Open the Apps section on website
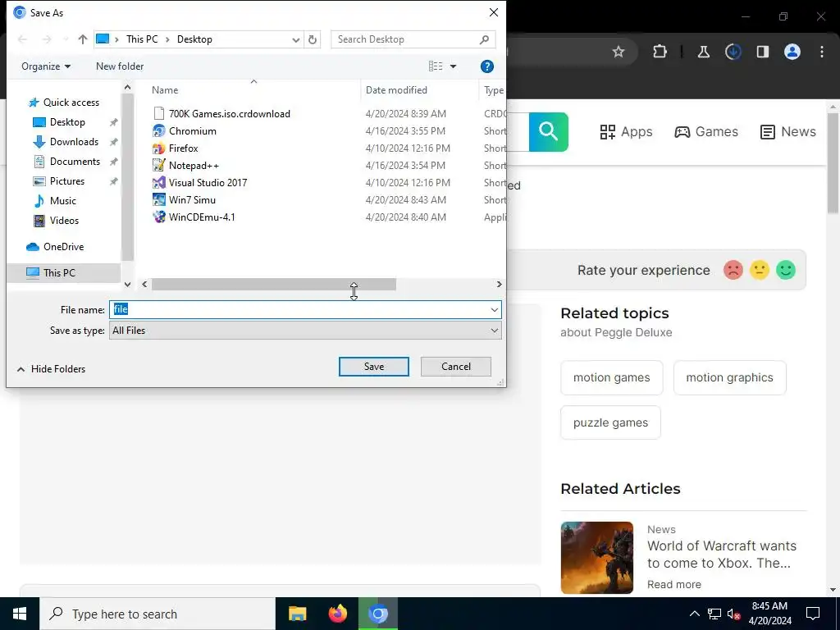 pyautogui.click(x=626, y=132)
